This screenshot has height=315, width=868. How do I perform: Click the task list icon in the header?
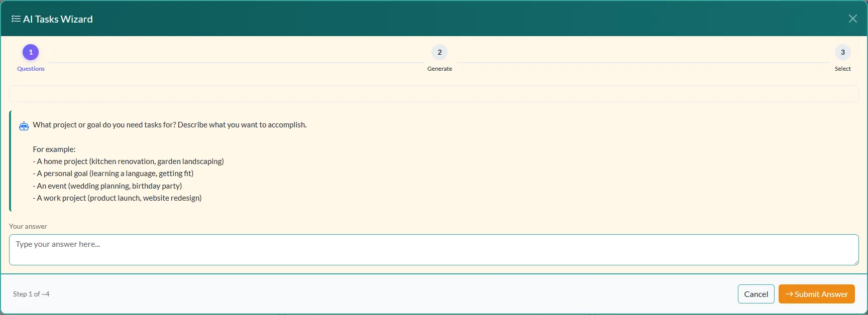tap(16, 19)
